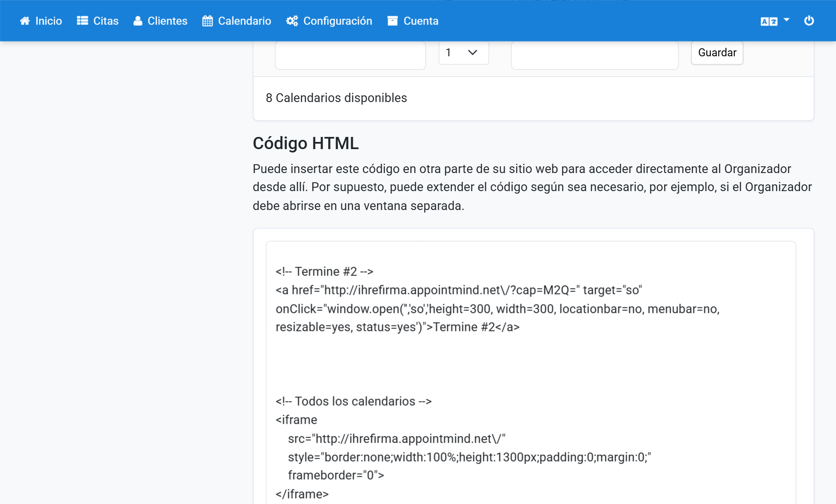The width and height of the screenshot is (836, 504).
Task: Click the 'onClick="window.open' code line
Action: click(x=498, y=309)
